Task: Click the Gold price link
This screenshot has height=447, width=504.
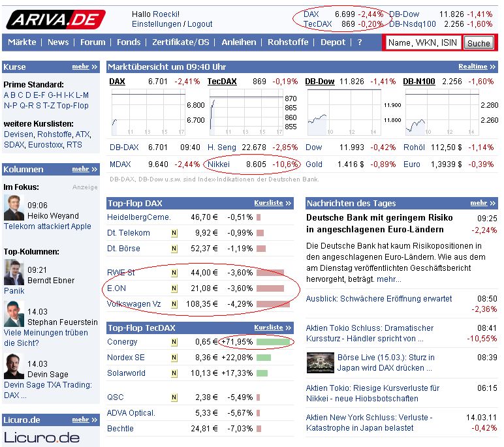Action: tap(314, 164)
